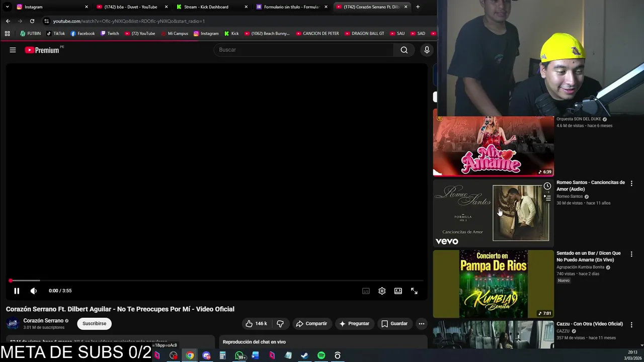The width and height of the screenshot is (644, 362).
Task: Add Romeo Santos video to queue
Action: pos(547,198)
